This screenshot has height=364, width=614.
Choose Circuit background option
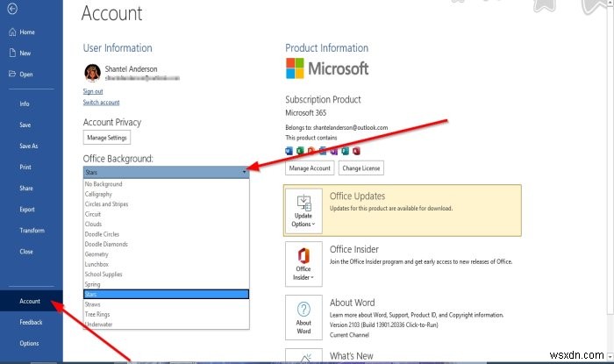pyautogui.click(x=167, y=214)
